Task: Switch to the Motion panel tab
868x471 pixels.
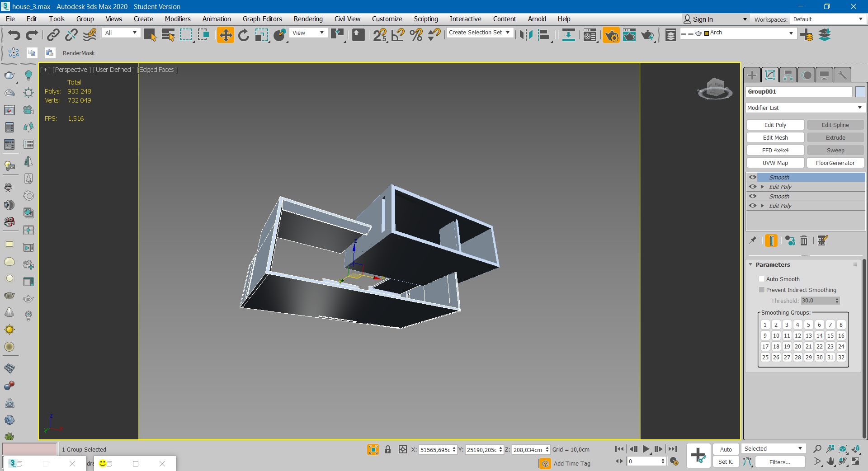Action: tap(807, 75)
